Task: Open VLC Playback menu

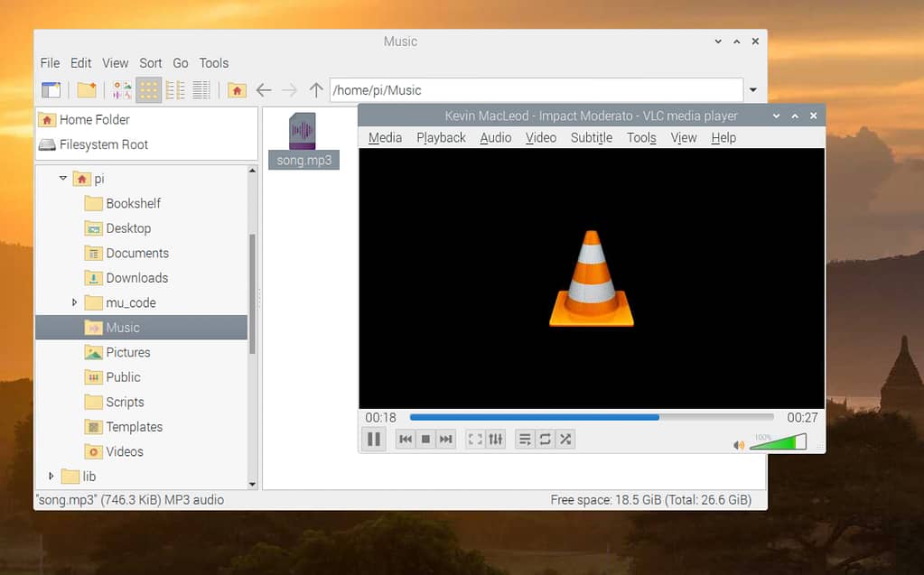Action: (441, 137)
